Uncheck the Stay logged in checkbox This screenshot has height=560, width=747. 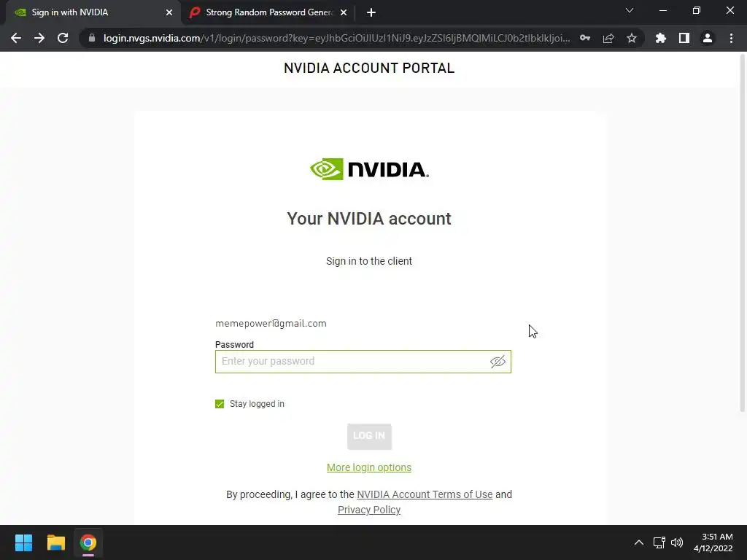tap(220, 404)
